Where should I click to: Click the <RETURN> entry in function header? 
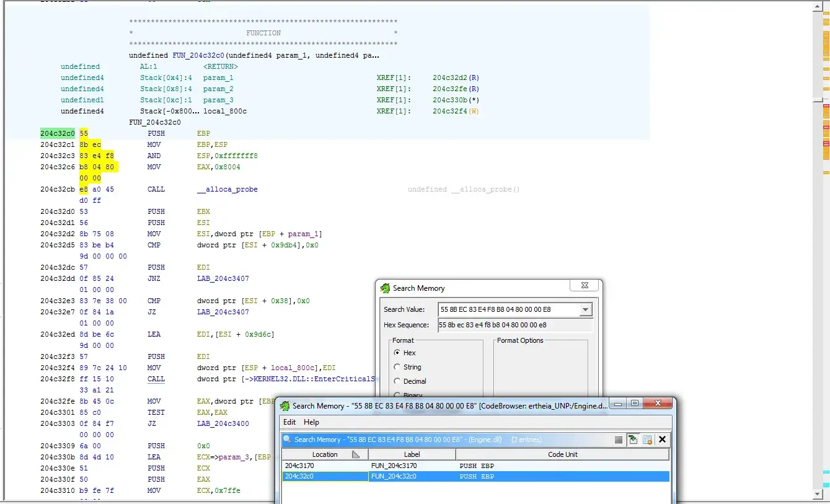[221, 66]
